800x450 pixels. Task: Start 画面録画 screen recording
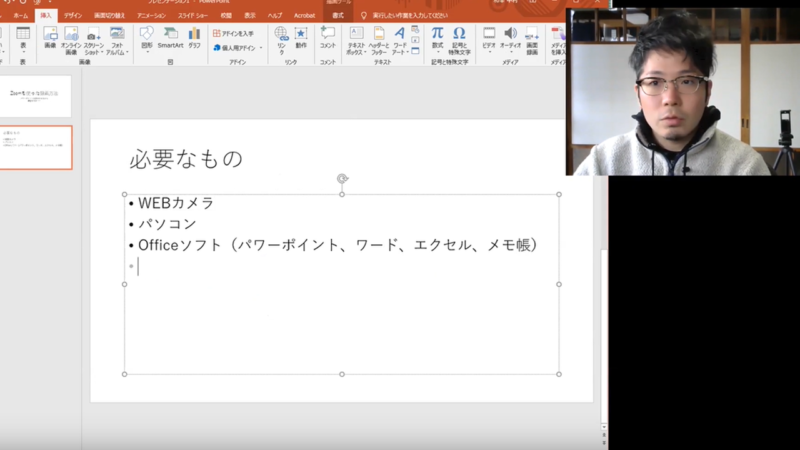(532, 40)
